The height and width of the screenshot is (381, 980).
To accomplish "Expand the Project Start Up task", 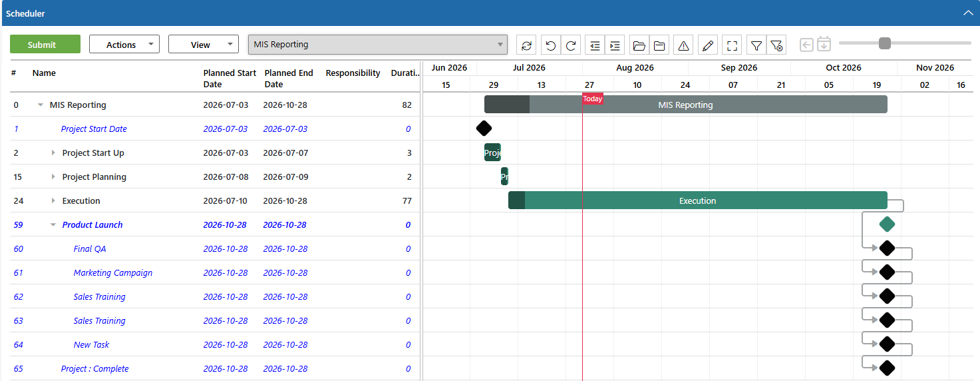I will click(53, 153).
